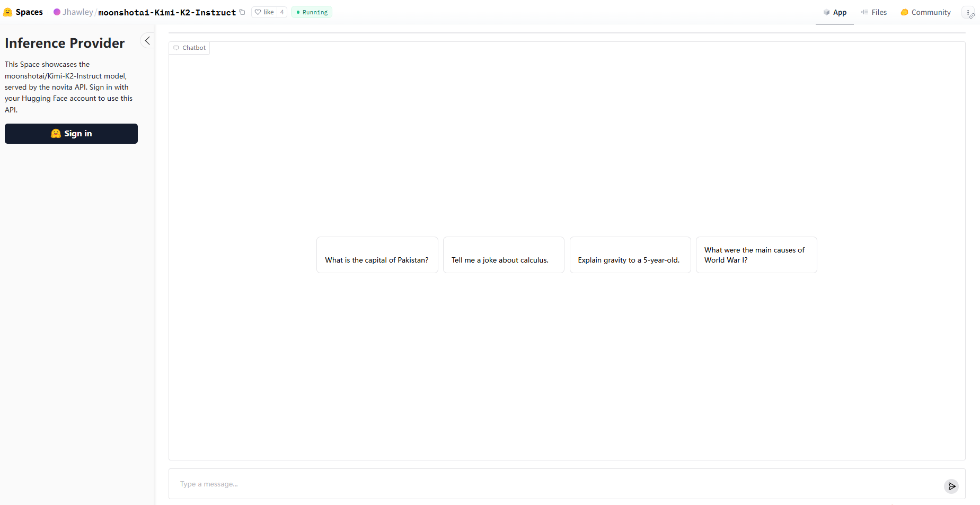Screen dimensions: 980x505
Task: Open moonshotai-Kimi-K2-Instruct space title link
Action: click(167, 12)
